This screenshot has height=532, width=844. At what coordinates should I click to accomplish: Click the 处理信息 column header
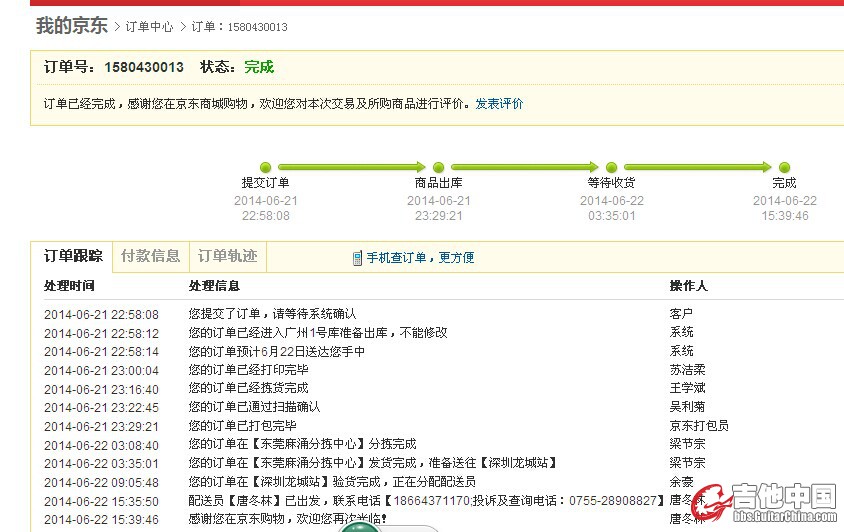coord(214,286)
